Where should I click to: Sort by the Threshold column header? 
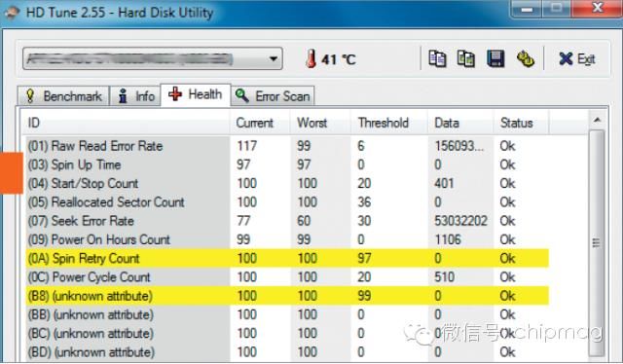[x=383, y=123]
